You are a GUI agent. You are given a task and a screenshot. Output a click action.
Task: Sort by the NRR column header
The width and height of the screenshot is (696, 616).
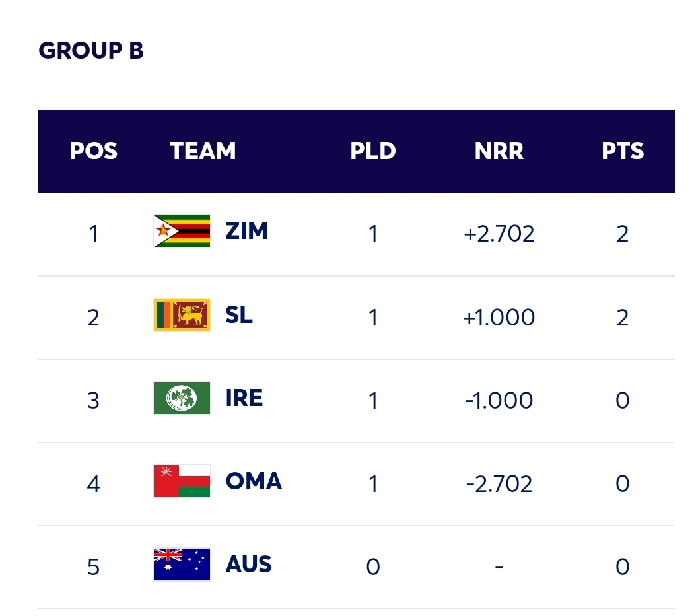[x=499, y=151]
